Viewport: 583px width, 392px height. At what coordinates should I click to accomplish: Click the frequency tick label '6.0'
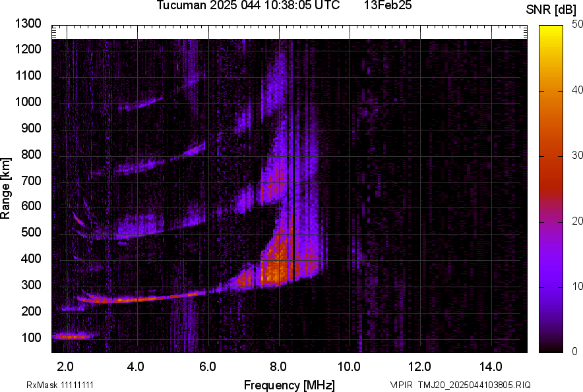pos(208,367)
